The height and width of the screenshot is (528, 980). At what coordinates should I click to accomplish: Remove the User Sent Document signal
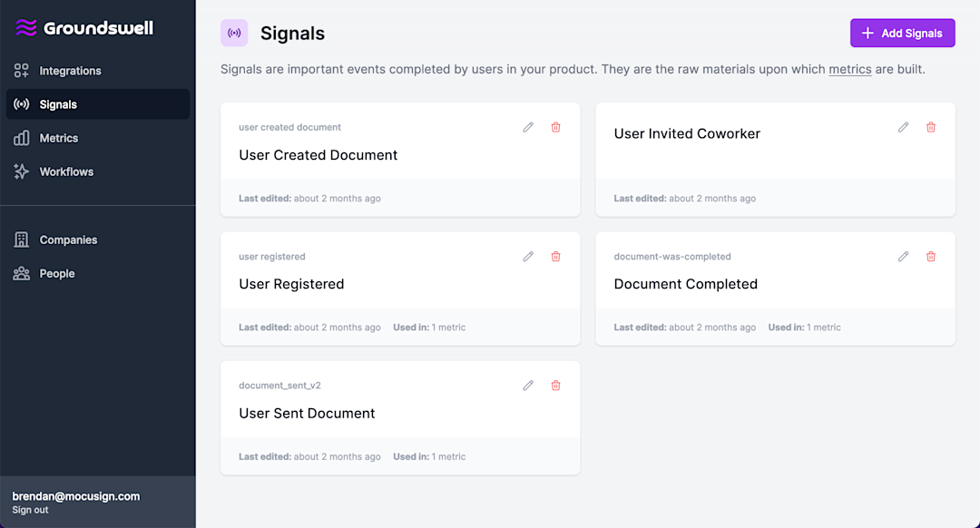point(556,386)
